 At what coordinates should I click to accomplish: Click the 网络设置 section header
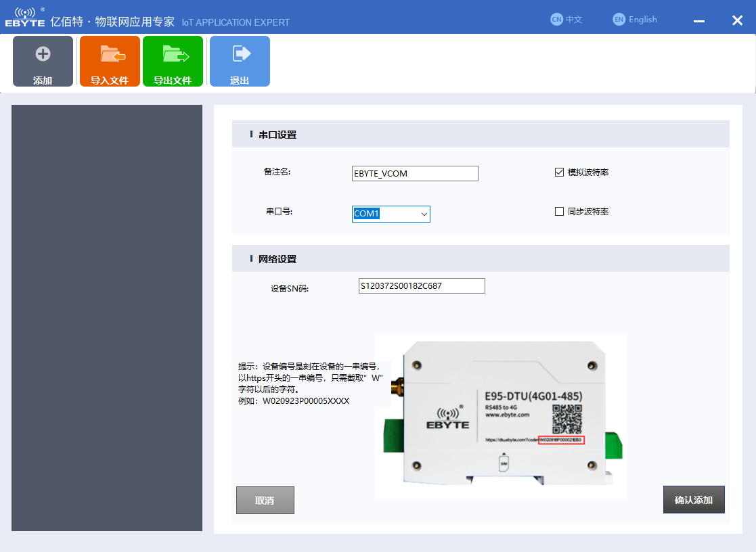pos(277,259)
